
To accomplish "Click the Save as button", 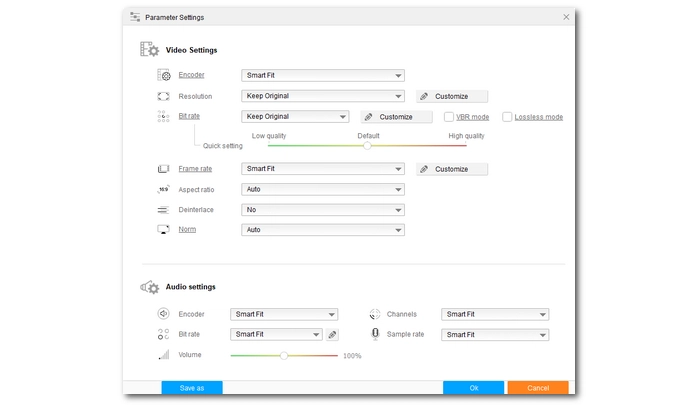I will coord(192,388).
